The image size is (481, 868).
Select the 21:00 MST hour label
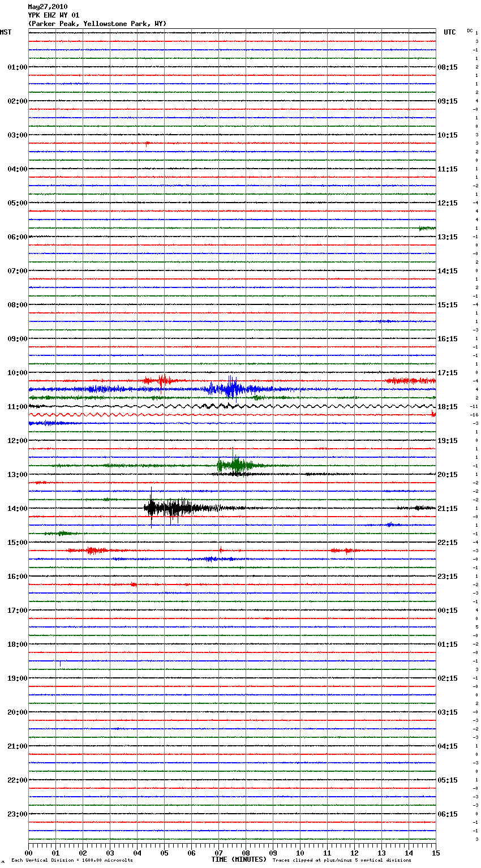click(x=17, y=746)
